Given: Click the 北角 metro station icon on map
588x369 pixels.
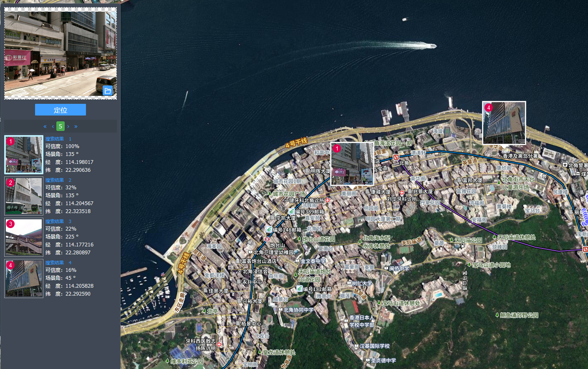Looking at the screenshot, I should [396, 157].
